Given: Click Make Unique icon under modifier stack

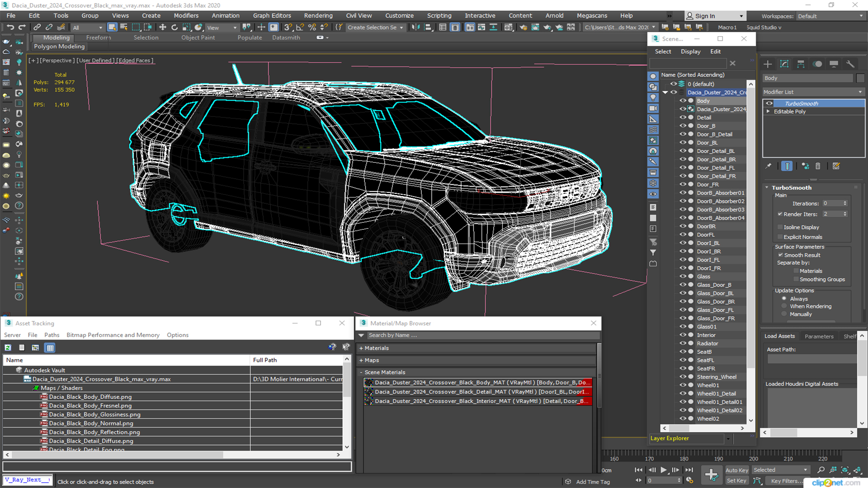Looking at the screenshot, I should [805, 166].
